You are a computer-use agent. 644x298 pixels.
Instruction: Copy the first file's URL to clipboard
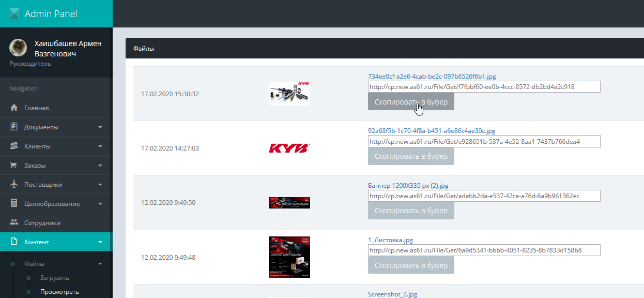click(411, 102)
